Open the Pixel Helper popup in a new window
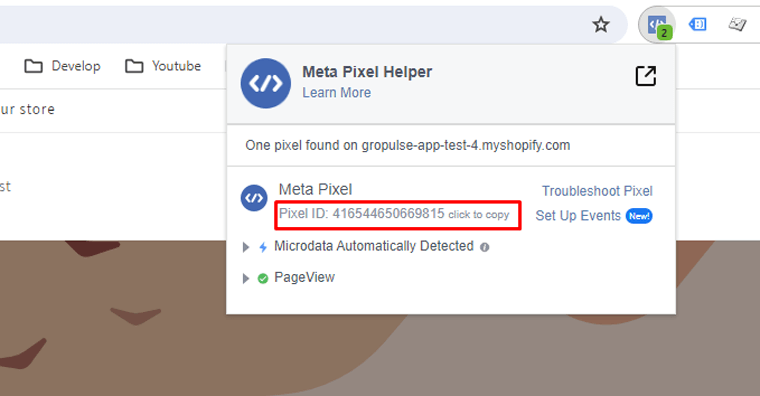 tap(646, 76)
